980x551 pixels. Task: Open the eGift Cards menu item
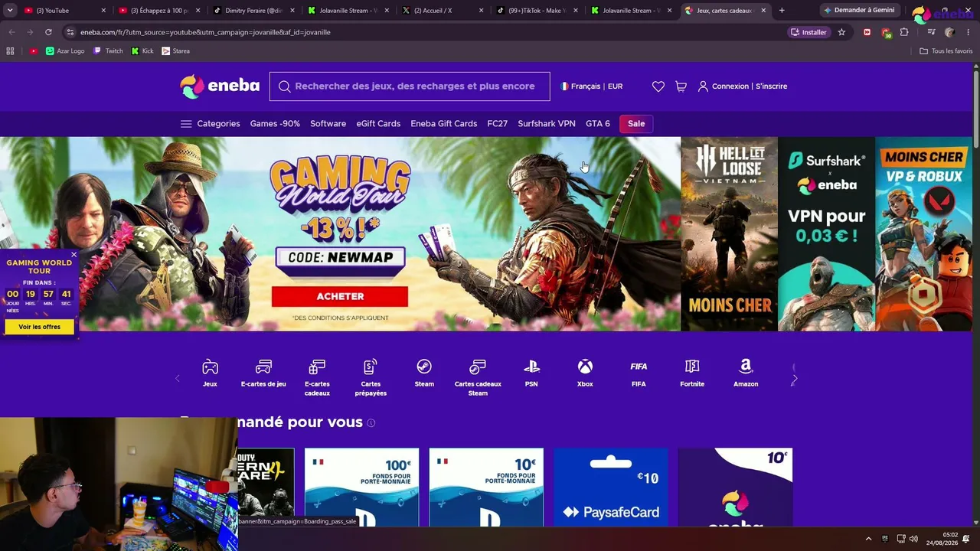[378, 124]
